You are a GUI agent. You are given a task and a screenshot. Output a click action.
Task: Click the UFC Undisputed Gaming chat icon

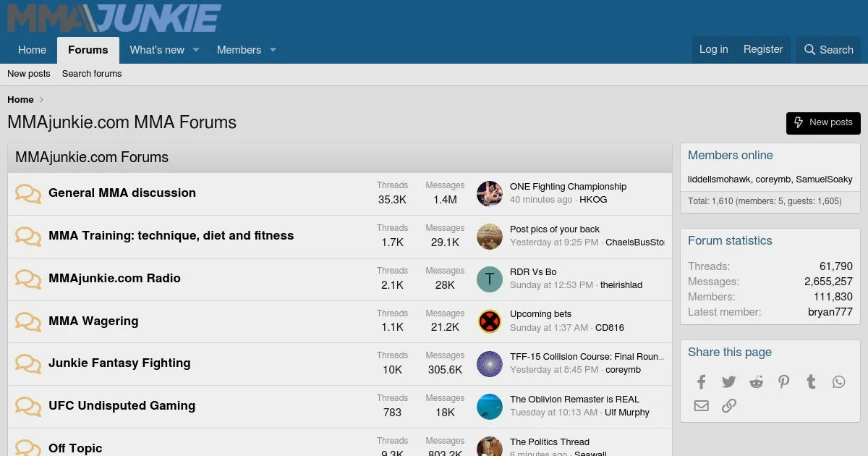[x=28, y=406]
